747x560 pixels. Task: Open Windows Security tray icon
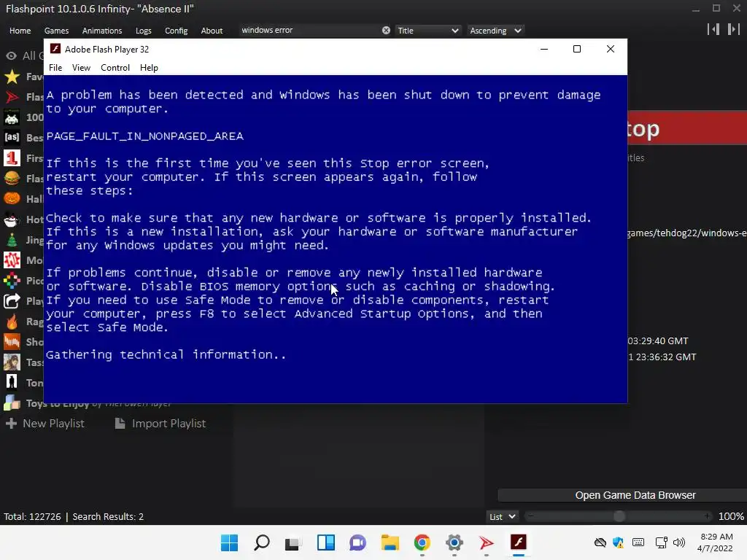pyautogui.click(x=619, y=542)
